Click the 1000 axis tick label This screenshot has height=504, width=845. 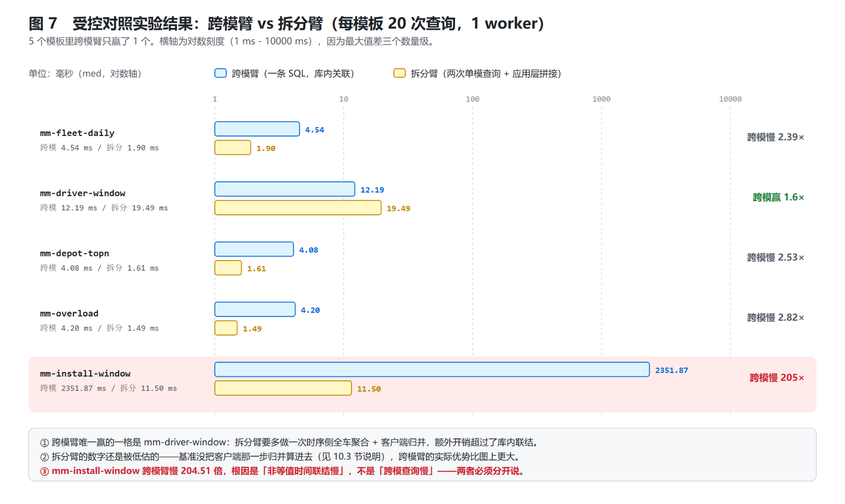point(601,99)
